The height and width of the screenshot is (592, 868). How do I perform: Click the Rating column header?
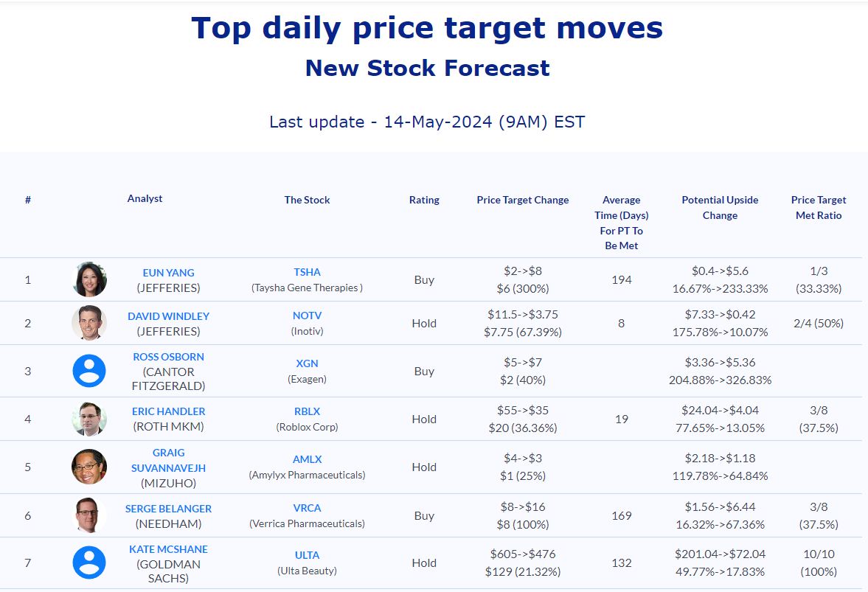click(x=424, y=200)
